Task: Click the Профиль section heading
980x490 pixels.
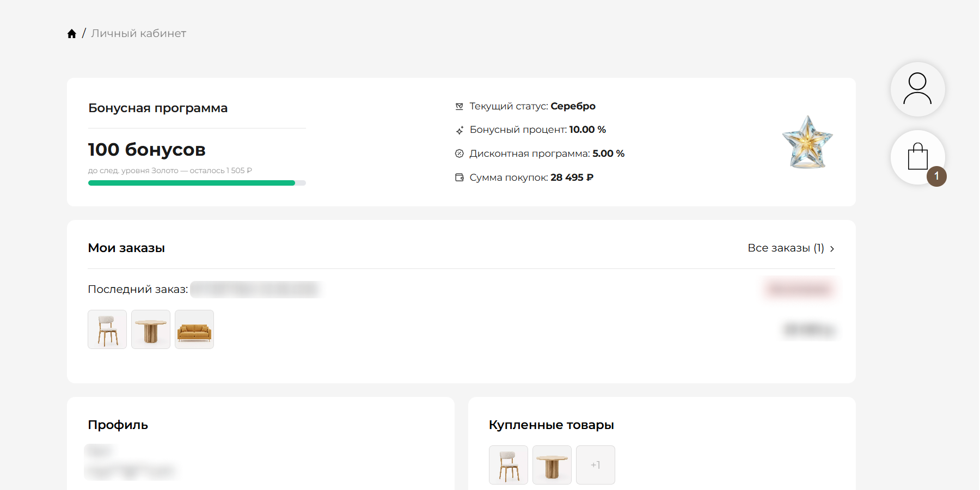Action: click(118, 425)
